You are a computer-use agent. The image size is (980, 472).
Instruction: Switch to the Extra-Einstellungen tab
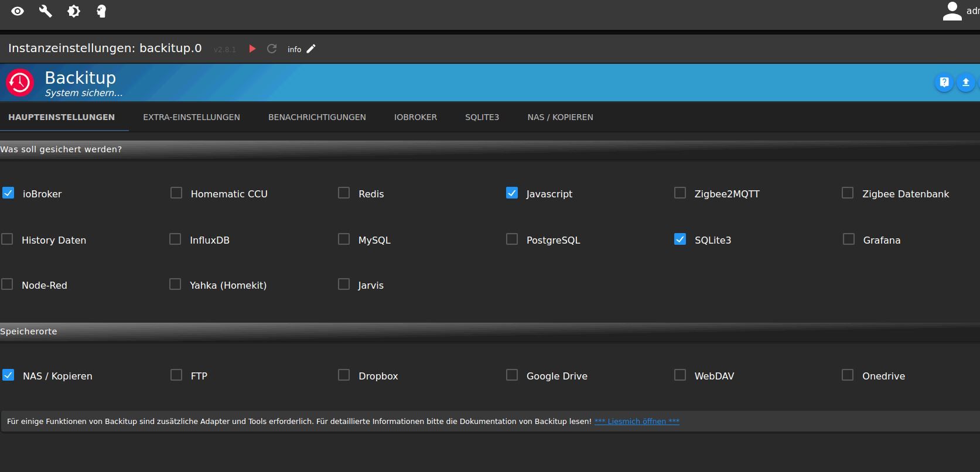pos(192,117)
